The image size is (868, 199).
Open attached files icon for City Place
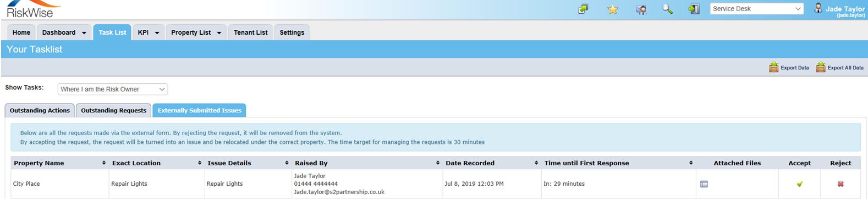tap(704, 184)
